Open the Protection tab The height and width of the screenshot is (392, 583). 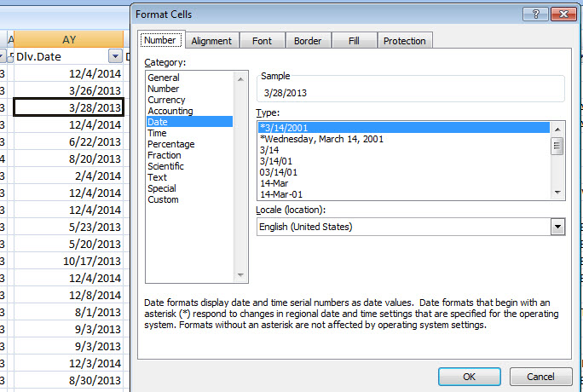(404, 41)
